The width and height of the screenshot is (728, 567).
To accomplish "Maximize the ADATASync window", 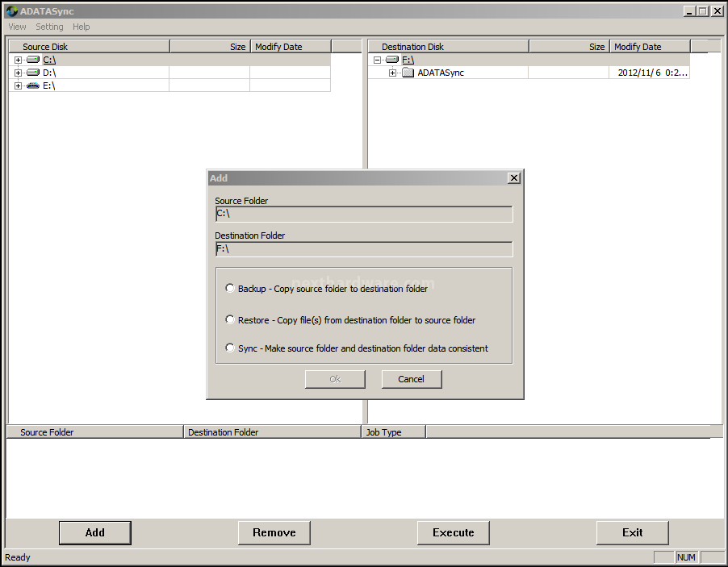I will point(703,11).
